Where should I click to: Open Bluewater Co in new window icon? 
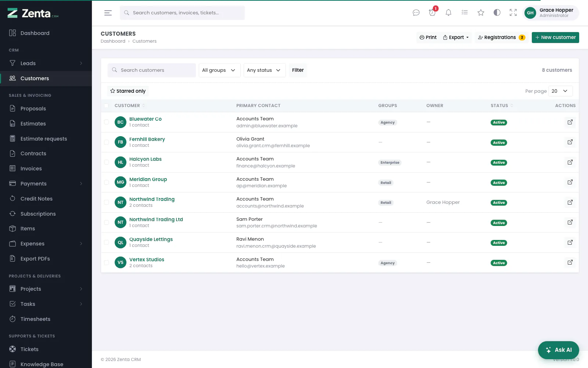coord(570,122)
